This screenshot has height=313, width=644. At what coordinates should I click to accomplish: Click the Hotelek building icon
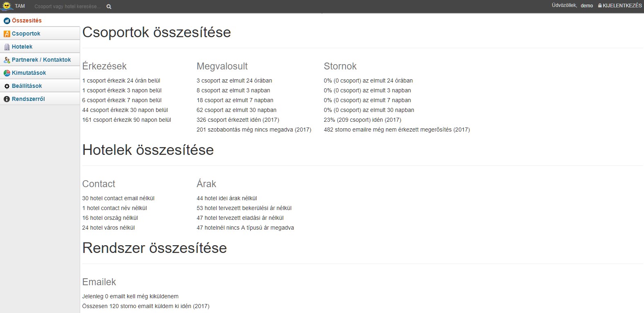(7, 47)
